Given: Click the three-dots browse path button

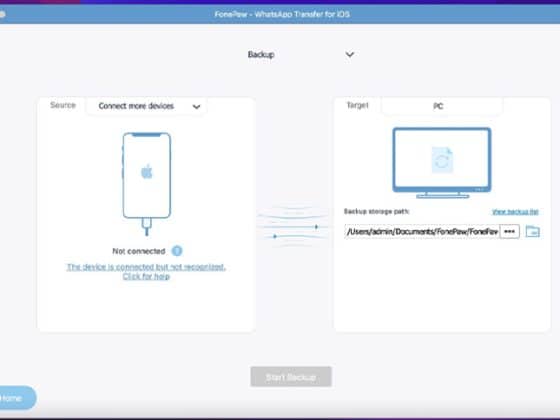Looking at the screenshot, I should (x=509, y=232).
